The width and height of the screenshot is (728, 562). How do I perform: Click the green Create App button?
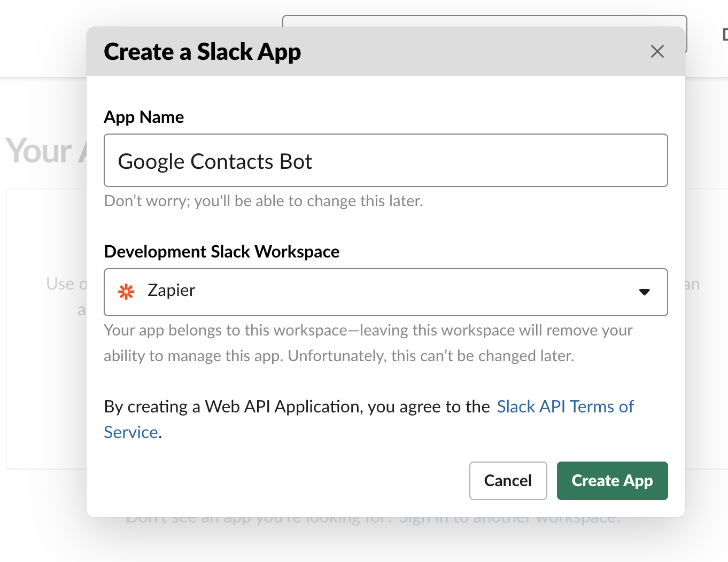pyautogui.click(x=612, y=481)
